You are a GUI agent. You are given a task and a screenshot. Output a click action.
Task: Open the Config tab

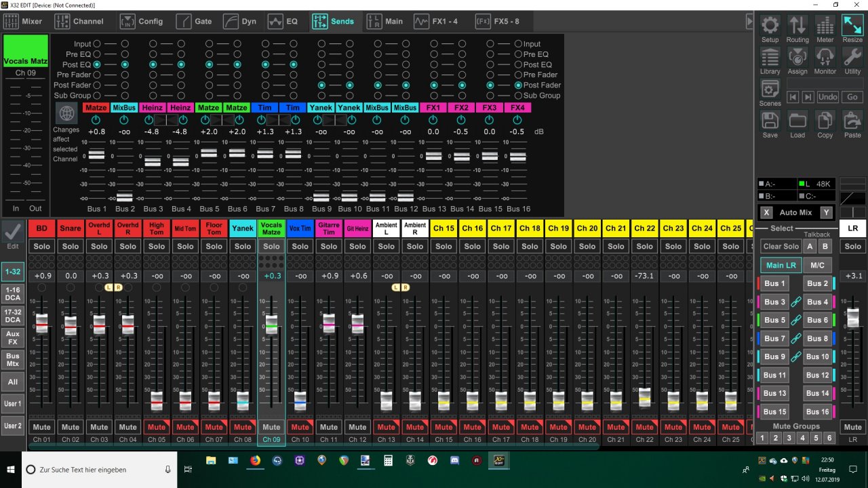tap(142, 21)
